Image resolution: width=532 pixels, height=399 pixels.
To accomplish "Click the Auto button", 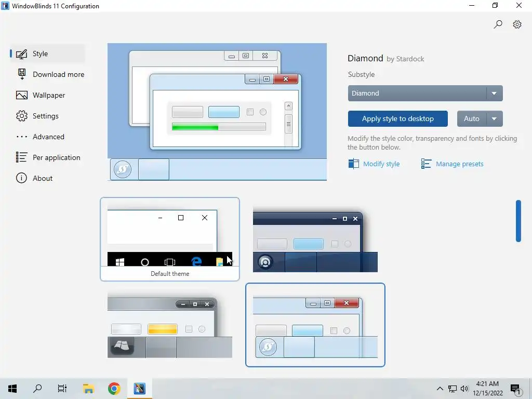I will pos(472,119).
